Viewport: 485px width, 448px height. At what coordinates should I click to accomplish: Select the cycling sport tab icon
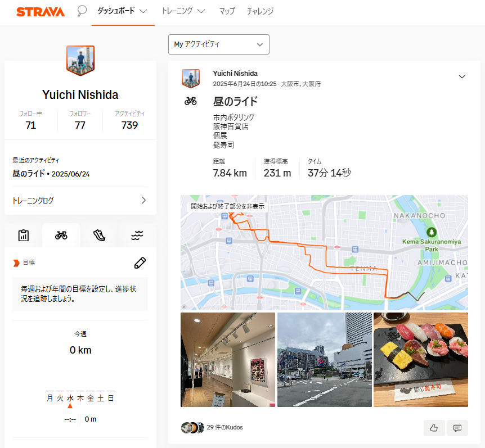click(x=61, y=235)
